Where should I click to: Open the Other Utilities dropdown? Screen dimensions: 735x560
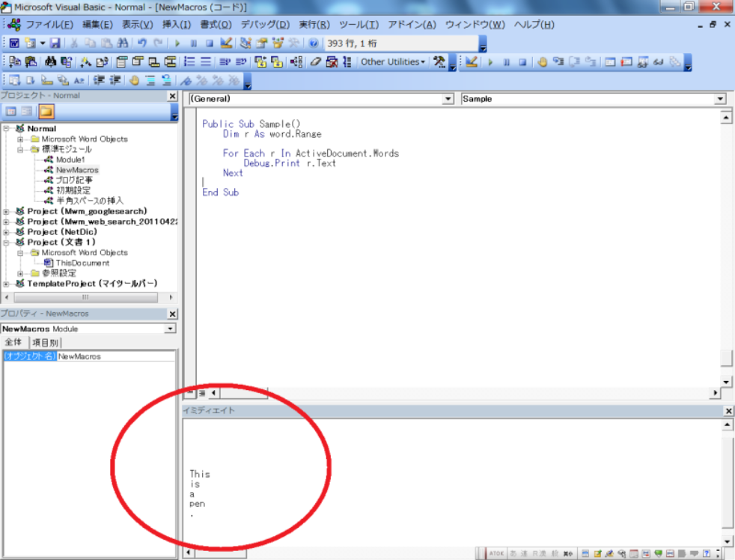(x=392, y=62)
